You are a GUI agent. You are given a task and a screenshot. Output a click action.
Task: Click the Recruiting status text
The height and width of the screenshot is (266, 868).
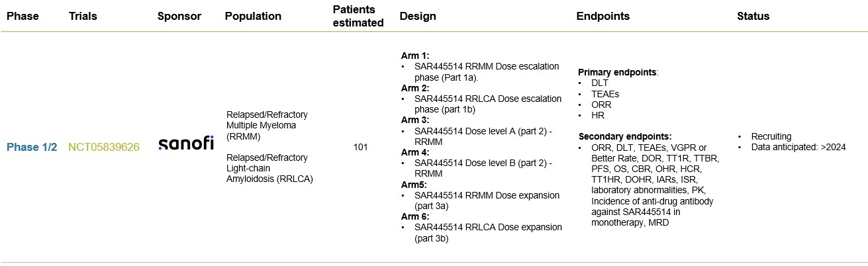coord(771,136)
